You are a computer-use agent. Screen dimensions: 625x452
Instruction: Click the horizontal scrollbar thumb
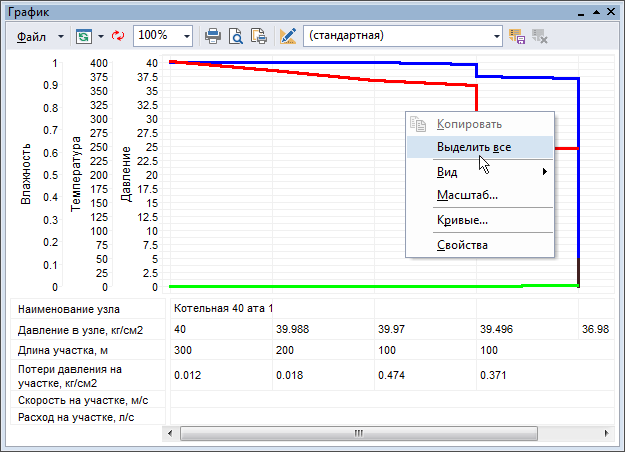(355, 434)
